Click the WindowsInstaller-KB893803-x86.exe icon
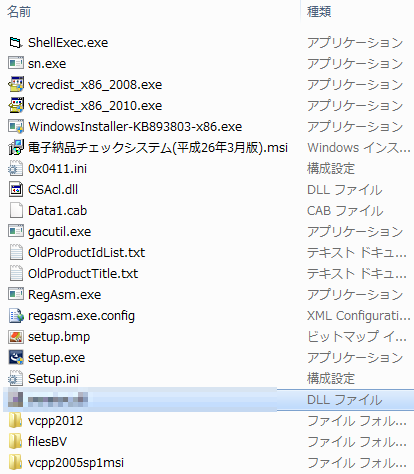This screenshot has width=414, height=474. [x=16, y=127]
